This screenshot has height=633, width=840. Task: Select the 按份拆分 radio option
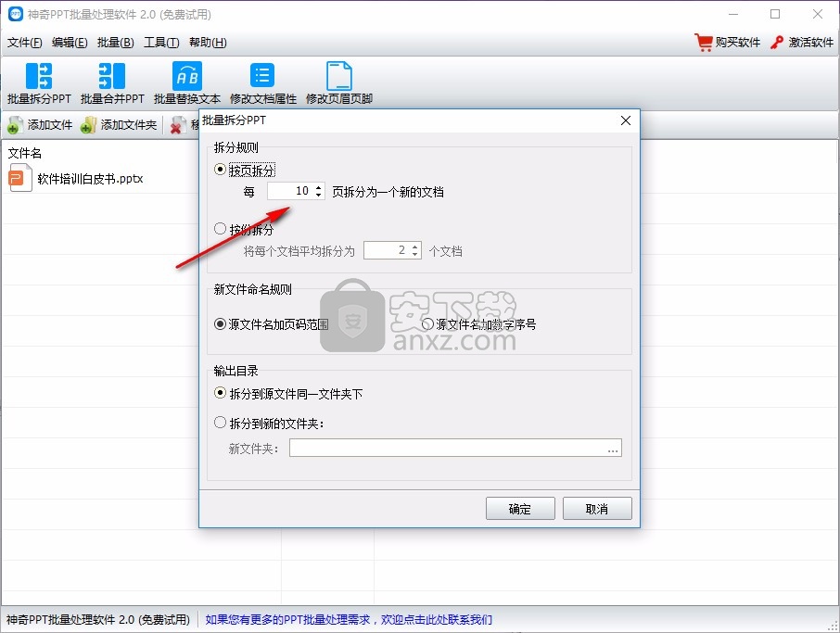click(x=220, y=229)
